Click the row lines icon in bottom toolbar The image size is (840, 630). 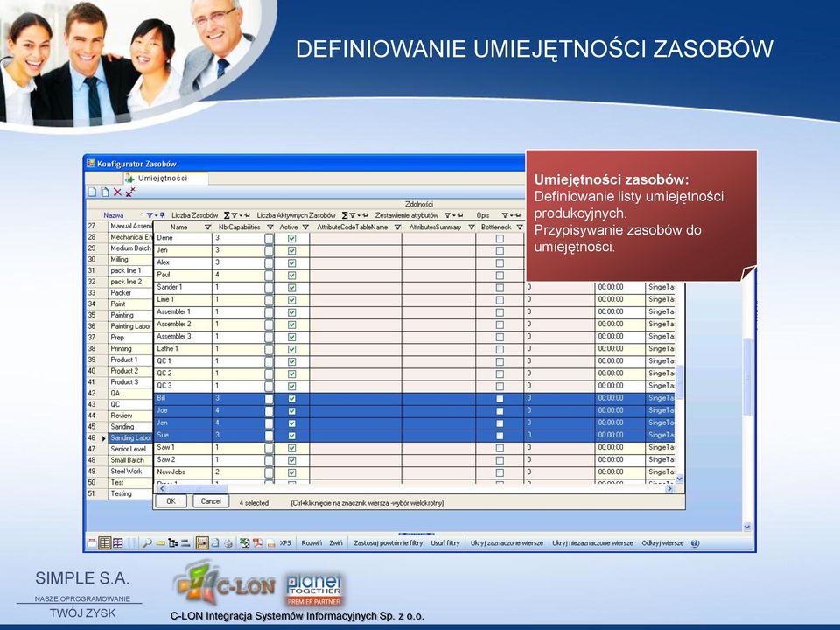click(185, 543)
